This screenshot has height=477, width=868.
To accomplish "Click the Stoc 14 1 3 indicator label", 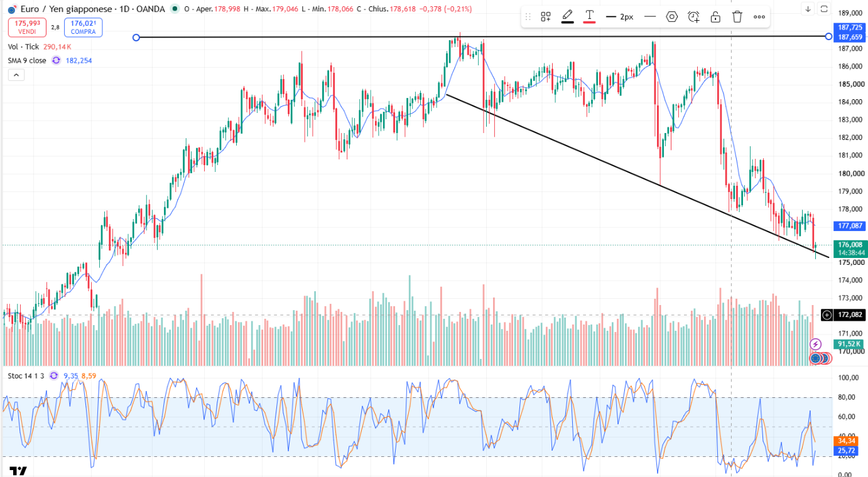I will 26,375.
